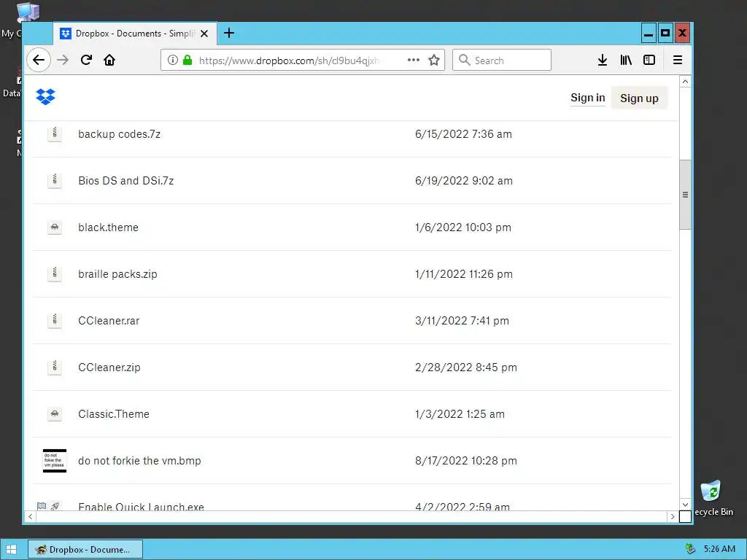Open the browser home page
Screen dimensions: 747x560
(x=109, y=60)
